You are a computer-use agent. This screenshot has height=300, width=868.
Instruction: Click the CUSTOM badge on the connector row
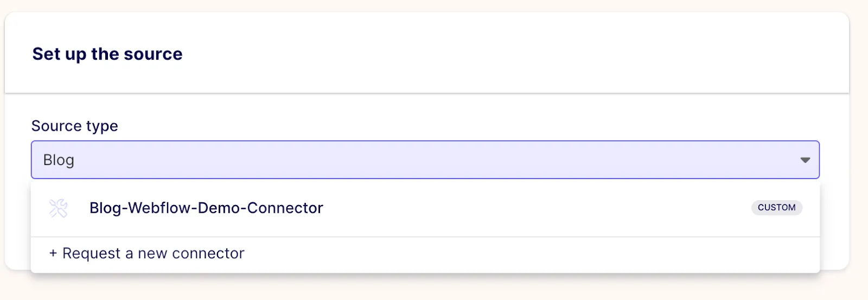tap(776, 207)
